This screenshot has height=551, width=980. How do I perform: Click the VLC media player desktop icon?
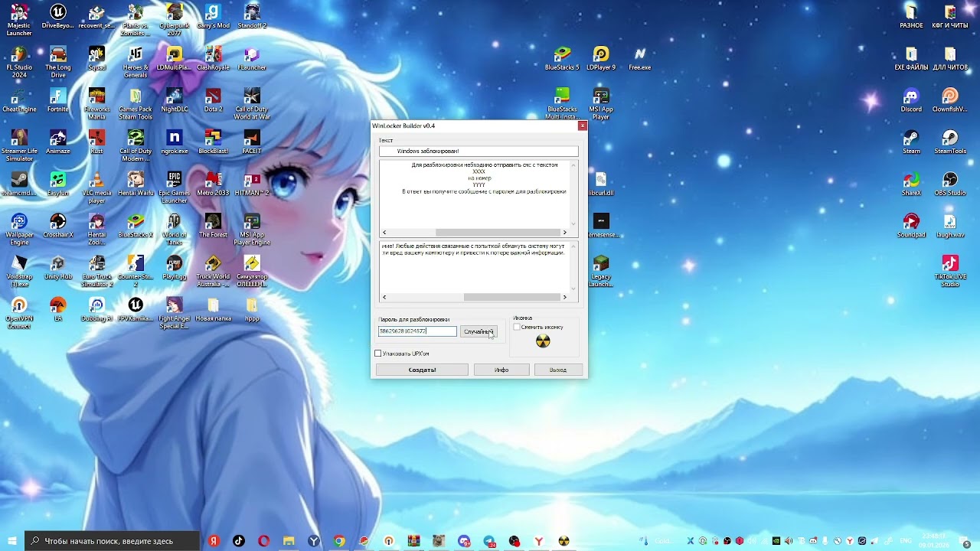pyautogui.click(x=96, y=187)
